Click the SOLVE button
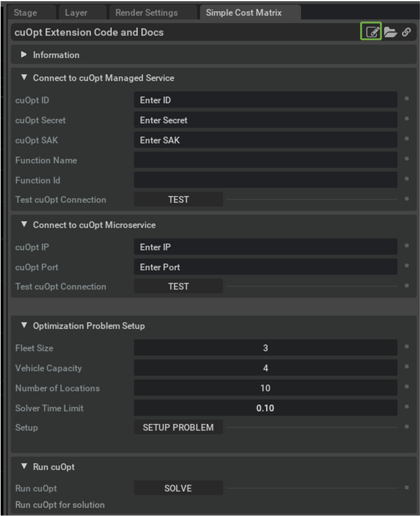This screenshot has width=420, height=516. tap(178, 488)
